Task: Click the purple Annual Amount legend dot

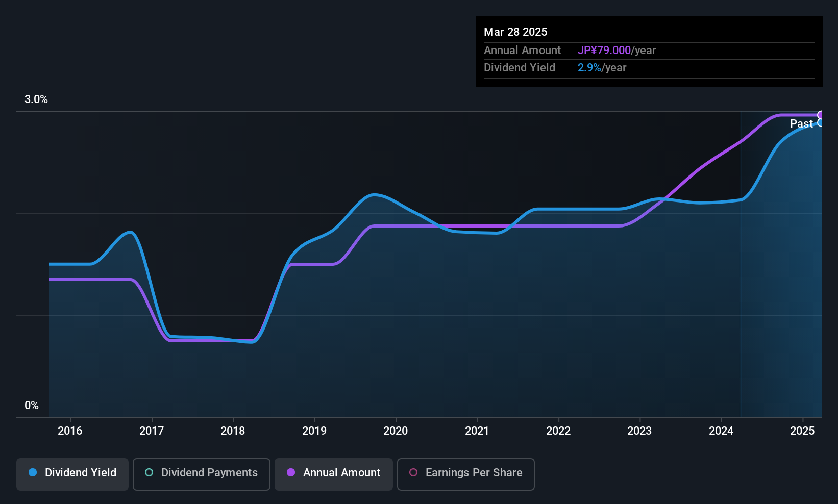Action: coord(291,472)
